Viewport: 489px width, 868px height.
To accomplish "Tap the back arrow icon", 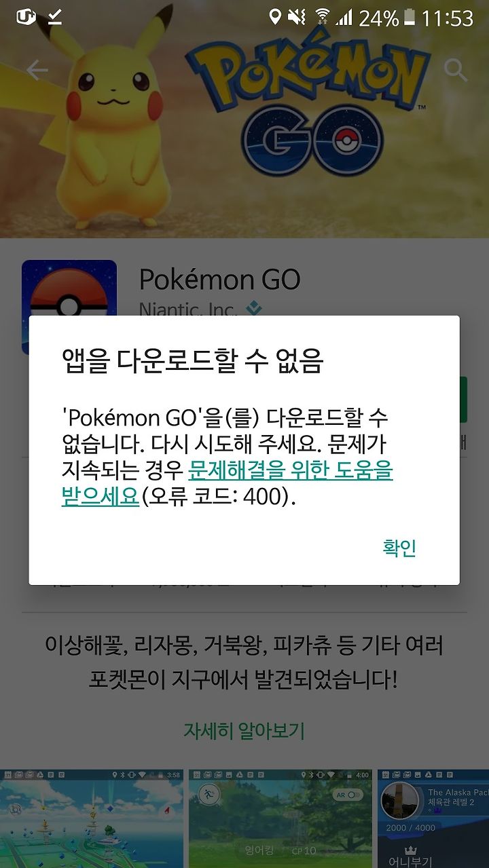I will coord(37,71).
